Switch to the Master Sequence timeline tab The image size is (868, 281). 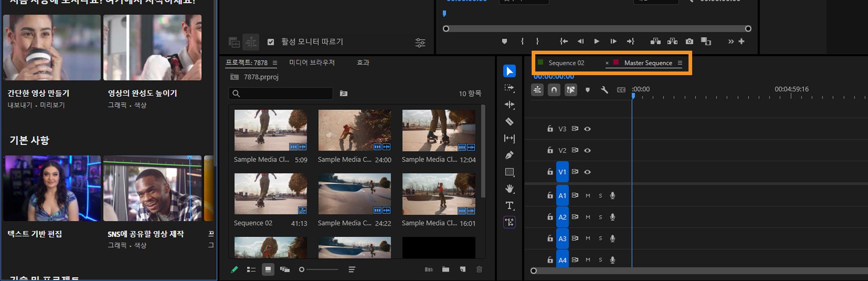[x=648, y=63]
